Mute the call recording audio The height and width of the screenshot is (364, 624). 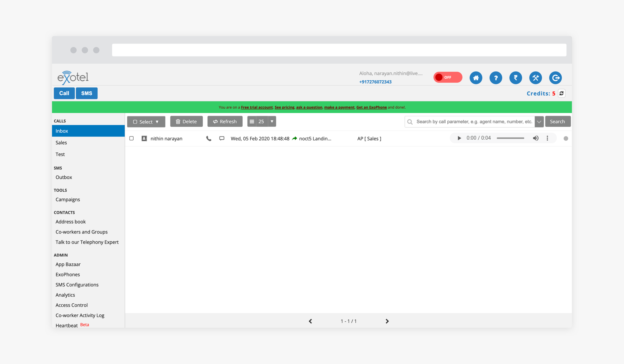(536, 138)
